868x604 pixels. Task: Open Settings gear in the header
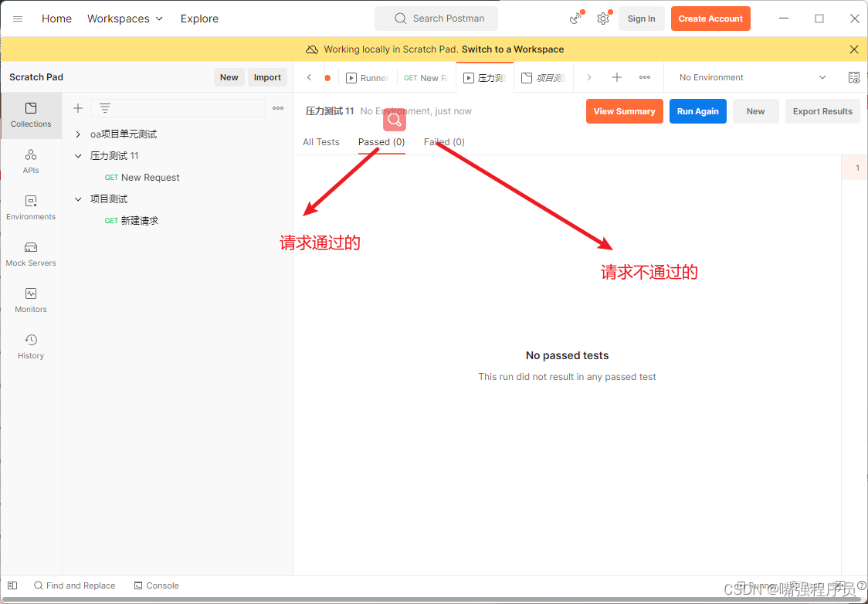[x=603, y=19]
